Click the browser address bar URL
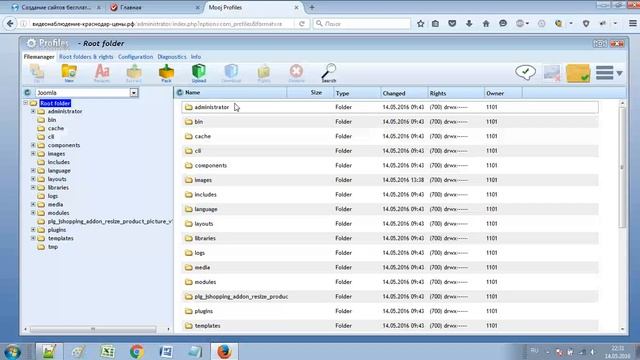640x360 pixels. pos(157,24)
